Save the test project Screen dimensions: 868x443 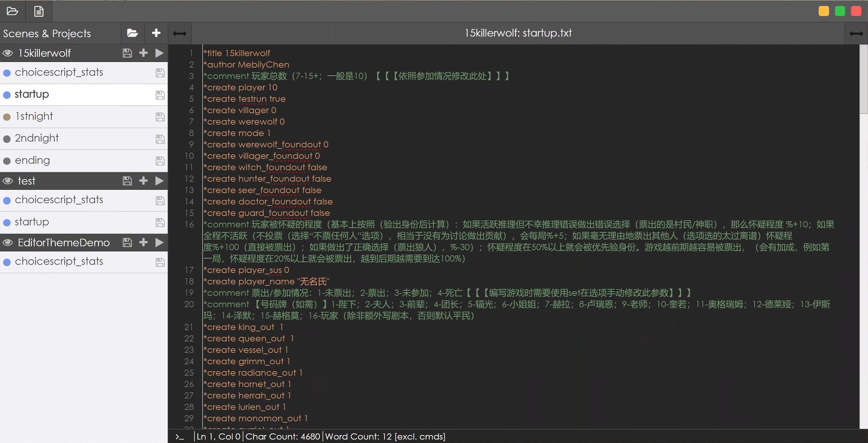click(127, 181)
